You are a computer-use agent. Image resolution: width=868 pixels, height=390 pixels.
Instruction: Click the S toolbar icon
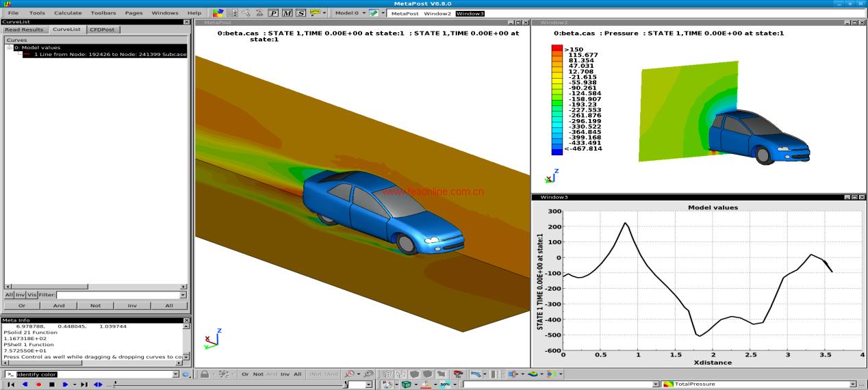(301, 13)
